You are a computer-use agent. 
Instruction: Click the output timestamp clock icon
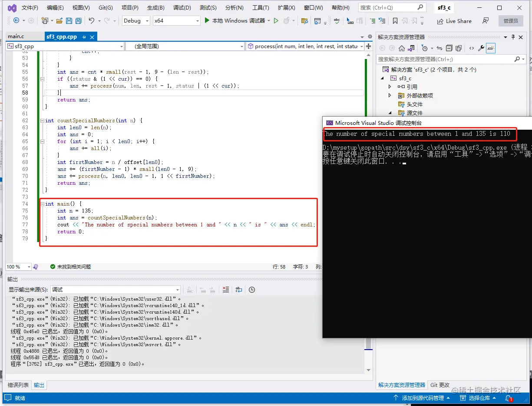point(252,290)
